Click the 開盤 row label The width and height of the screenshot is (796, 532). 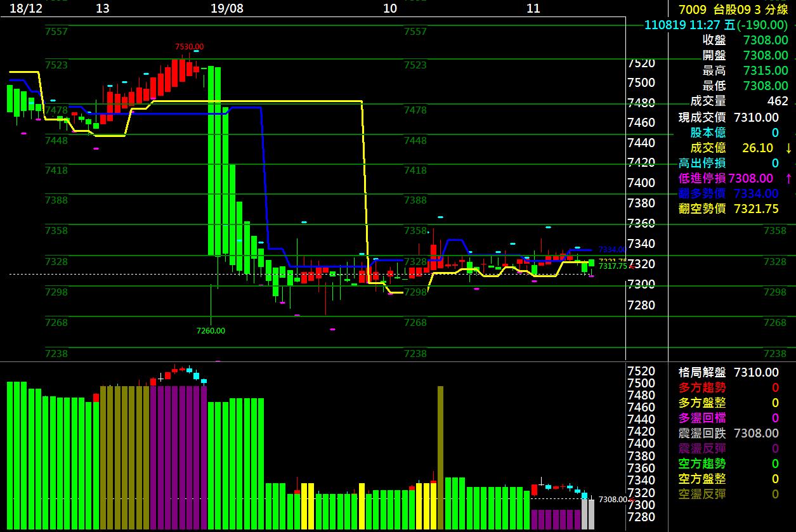[x=714, y=55]
